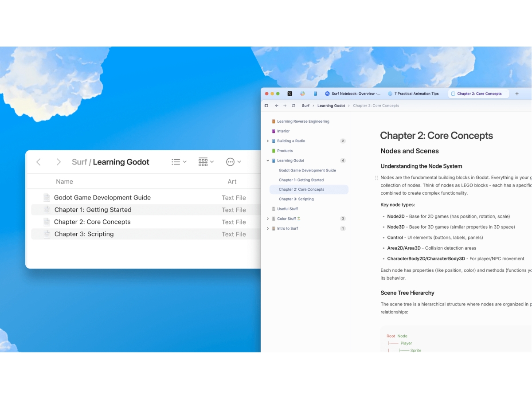Select Chapter 2: Core Concepts file in Finder
This screenshot has width=532, height=399.
(x=145, y=222)
